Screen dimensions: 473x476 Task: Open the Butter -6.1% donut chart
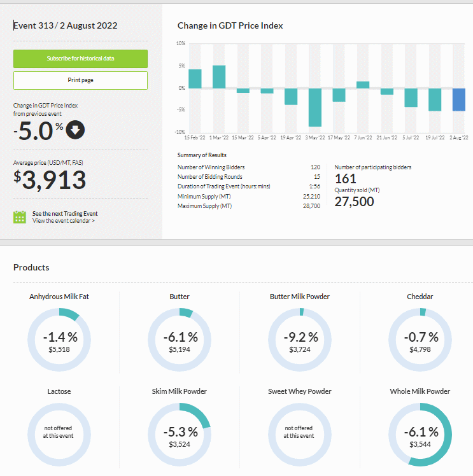tap(180, 340)
